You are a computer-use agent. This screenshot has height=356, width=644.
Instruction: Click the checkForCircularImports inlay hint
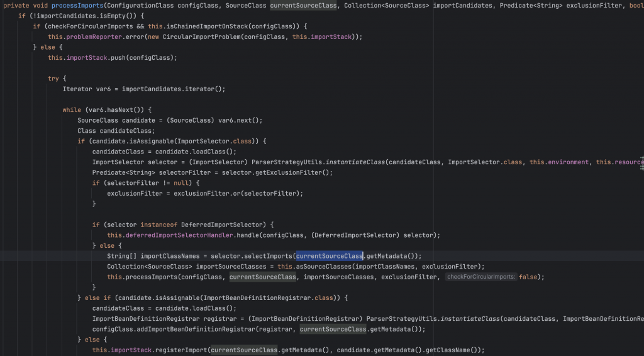click(480, 277)
